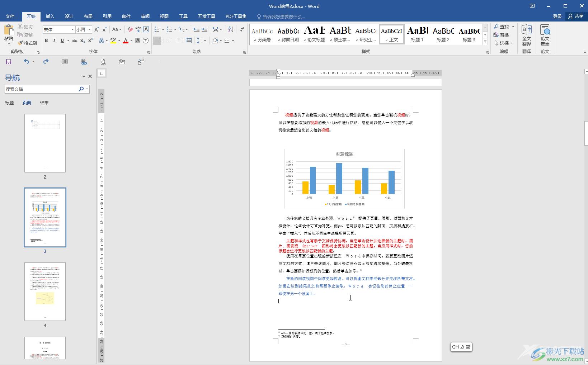Image resolution: width=588 pixels, height=365 pixels.
Task: Undo the last action
Action: [x=27, y=62]
